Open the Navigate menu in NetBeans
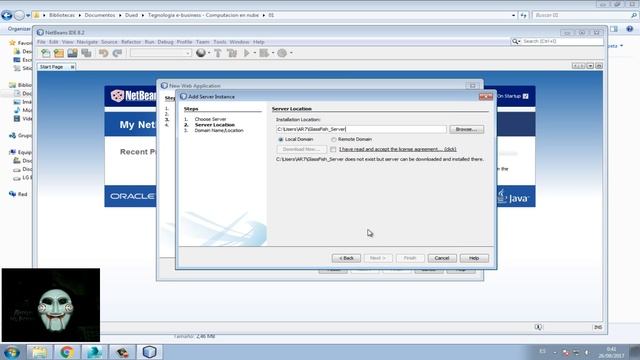The height and width of the screenshot is (360, 640). pos(87,42)
